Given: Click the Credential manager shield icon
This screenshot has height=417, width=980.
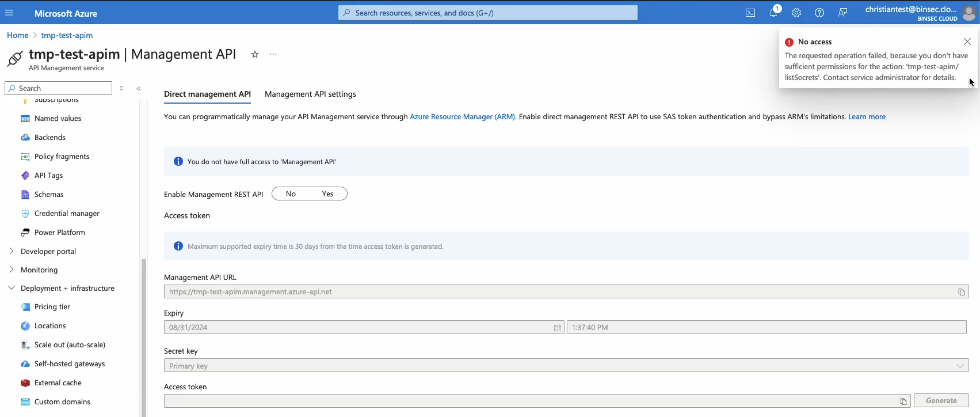Looking at the screenshot, I should pos(25,214).
